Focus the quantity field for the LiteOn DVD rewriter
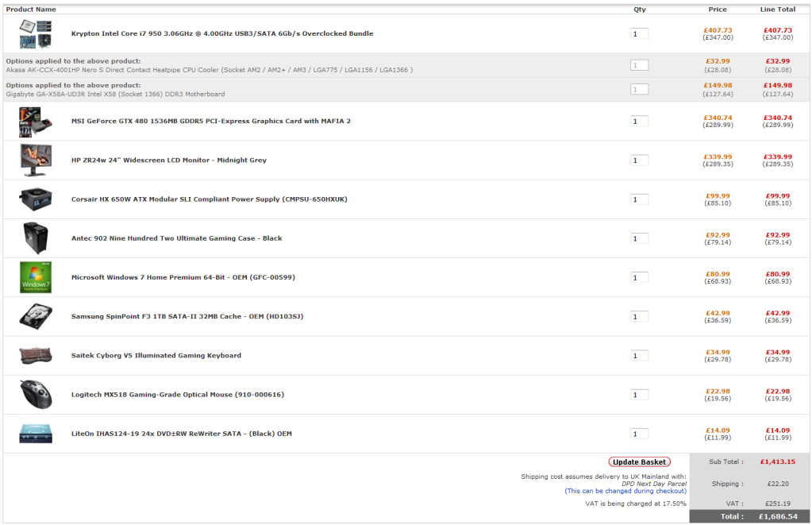The width and height of the screenshot is (812, 525). click(640, 434)
